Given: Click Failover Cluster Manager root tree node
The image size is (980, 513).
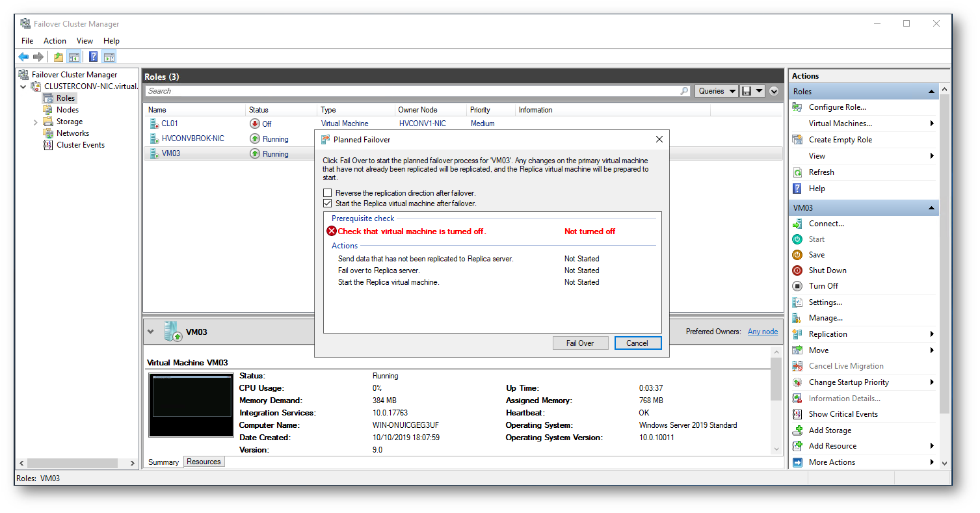Looking at the screenshot, I should point(74,75).
